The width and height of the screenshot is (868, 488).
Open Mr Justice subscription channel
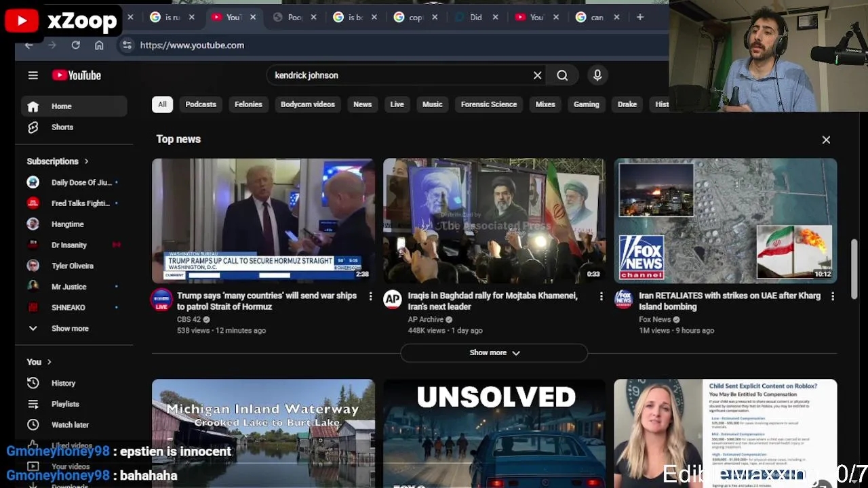point(75,287)
